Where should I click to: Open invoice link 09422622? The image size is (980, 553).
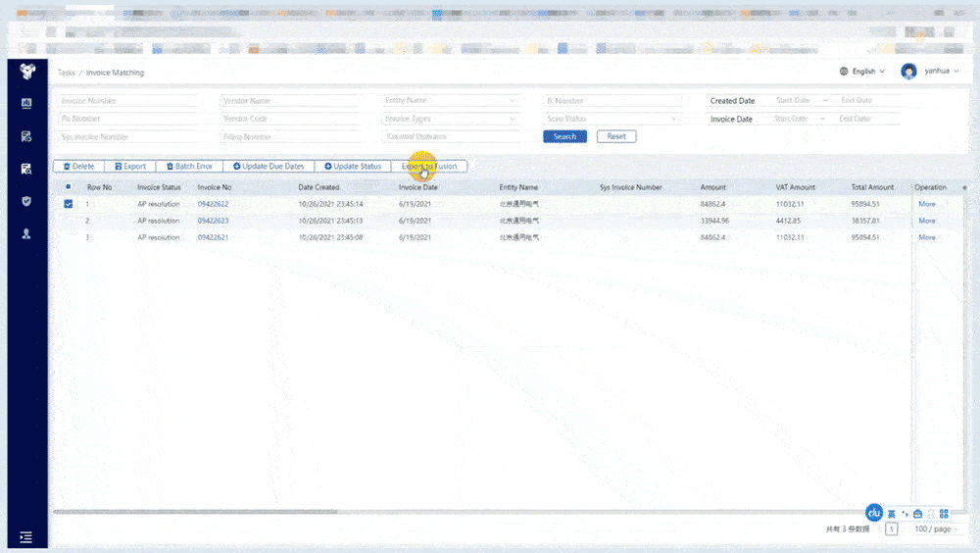coord(213,204)
